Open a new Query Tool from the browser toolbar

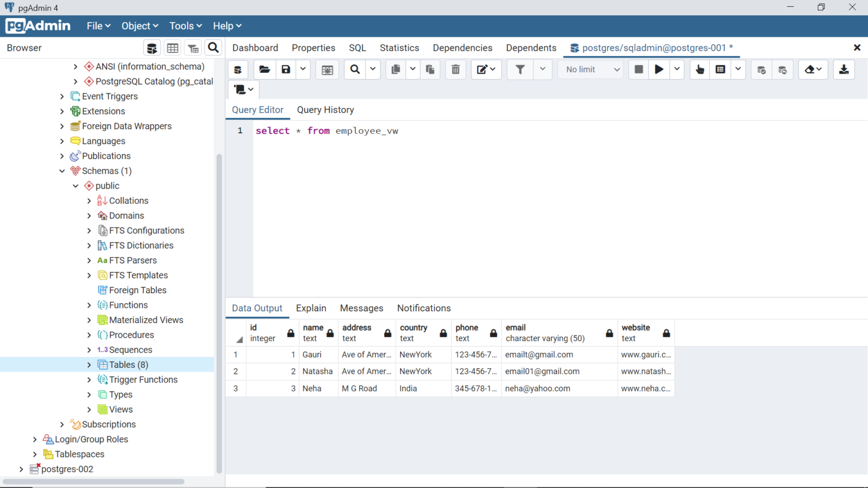click(x=151, y=47)
